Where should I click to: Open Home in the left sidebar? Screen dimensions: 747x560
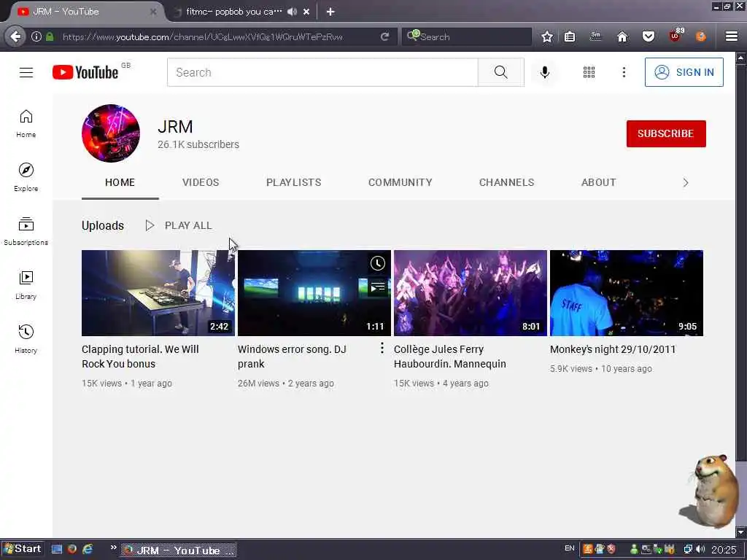tap(26, 123)
